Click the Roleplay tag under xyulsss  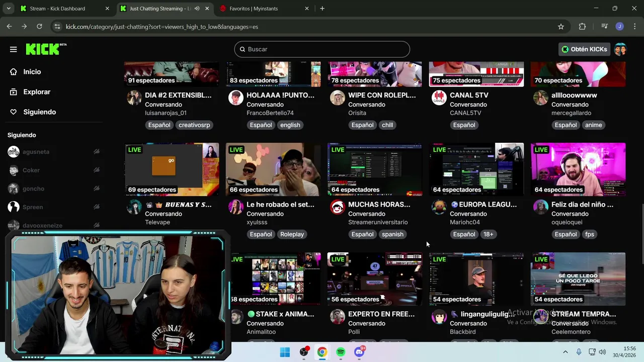click(292, 234)
